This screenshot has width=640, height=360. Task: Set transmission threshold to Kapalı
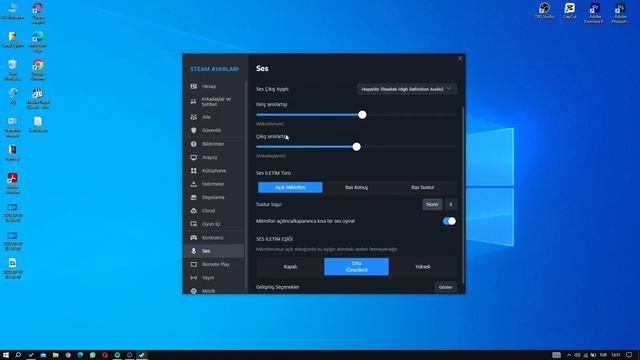coord(290,267)
